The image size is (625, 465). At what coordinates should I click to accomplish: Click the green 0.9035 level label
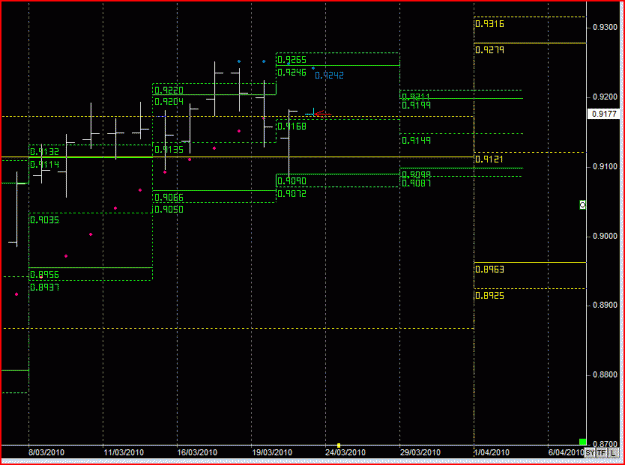click(45, 220)
